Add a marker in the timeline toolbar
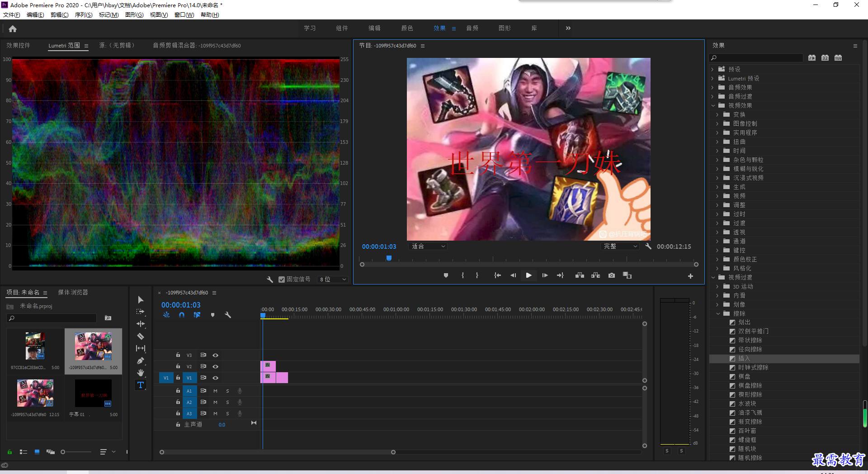Viewport: 868px width, 474px height. (212, 315)
